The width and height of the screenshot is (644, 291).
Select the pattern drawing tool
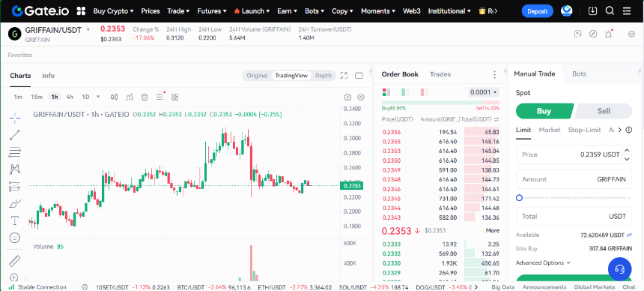pos(15,169)
